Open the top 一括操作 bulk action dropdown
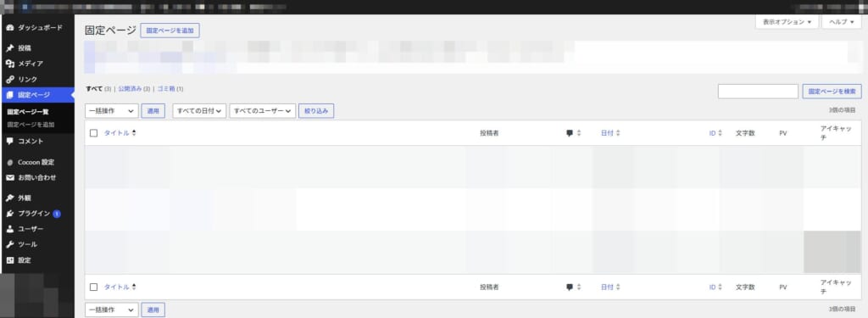 [112, 111]
